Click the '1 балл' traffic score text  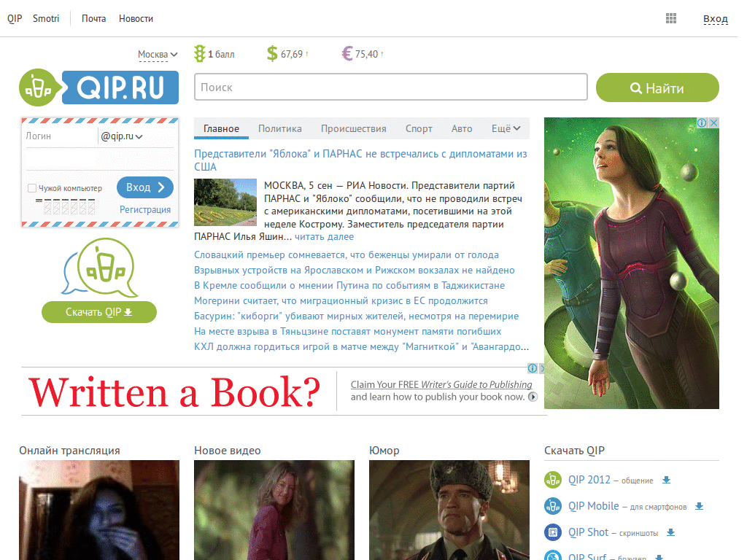[x=221, y=54]
